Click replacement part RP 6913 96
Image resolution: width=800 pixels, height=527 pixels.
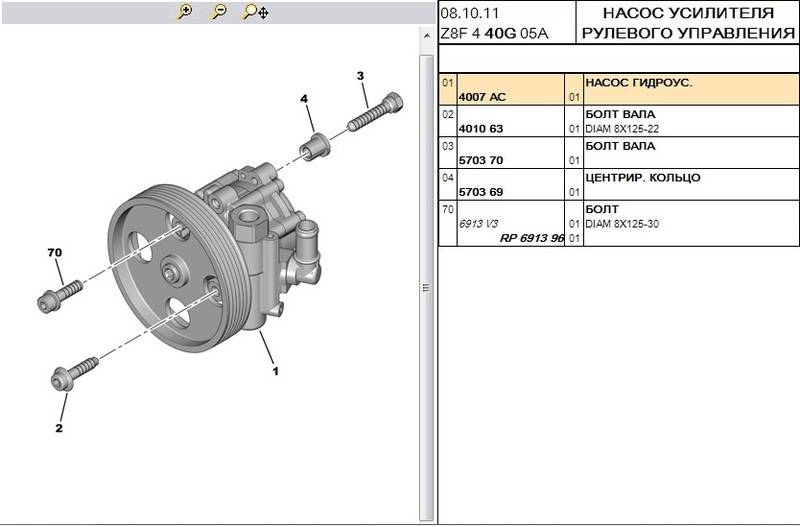(532, 239)
